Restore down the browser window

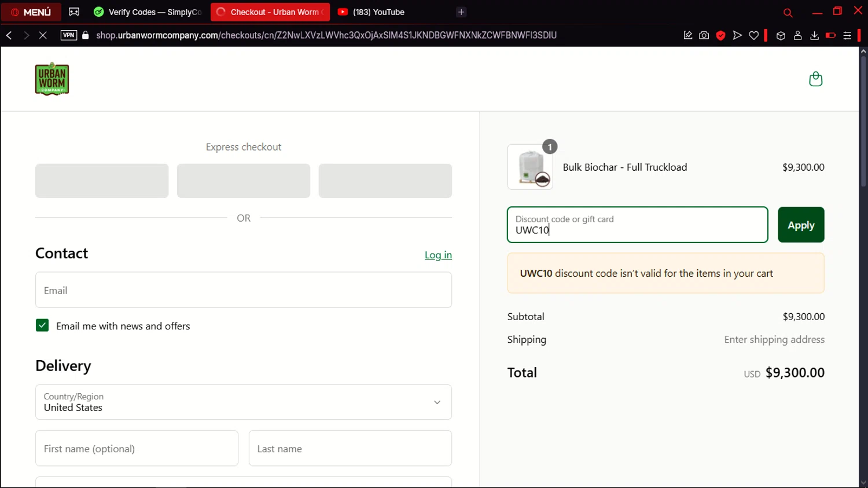[x=837, y=11]
